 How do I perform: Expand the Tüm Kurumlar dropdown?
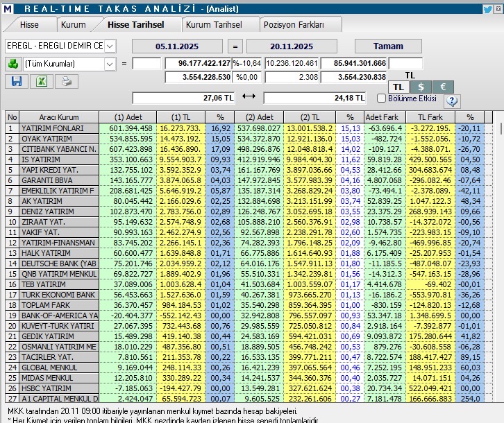[x=110, y=64]
